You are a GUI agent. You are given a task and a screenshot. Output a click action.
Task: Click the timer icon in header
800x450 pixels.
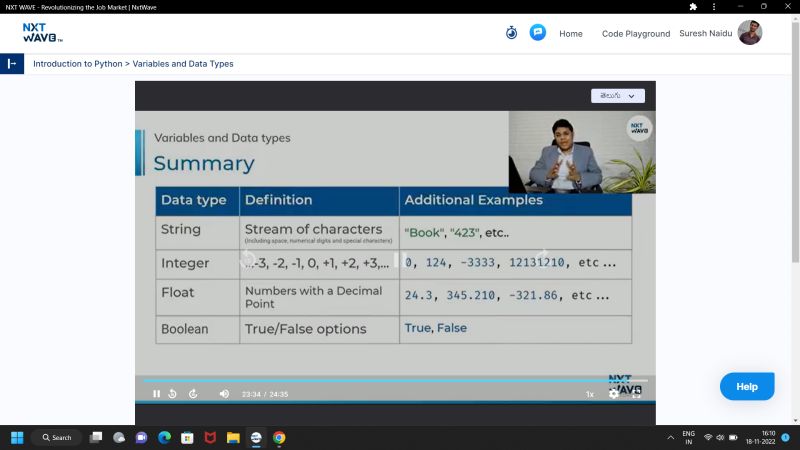511,32
